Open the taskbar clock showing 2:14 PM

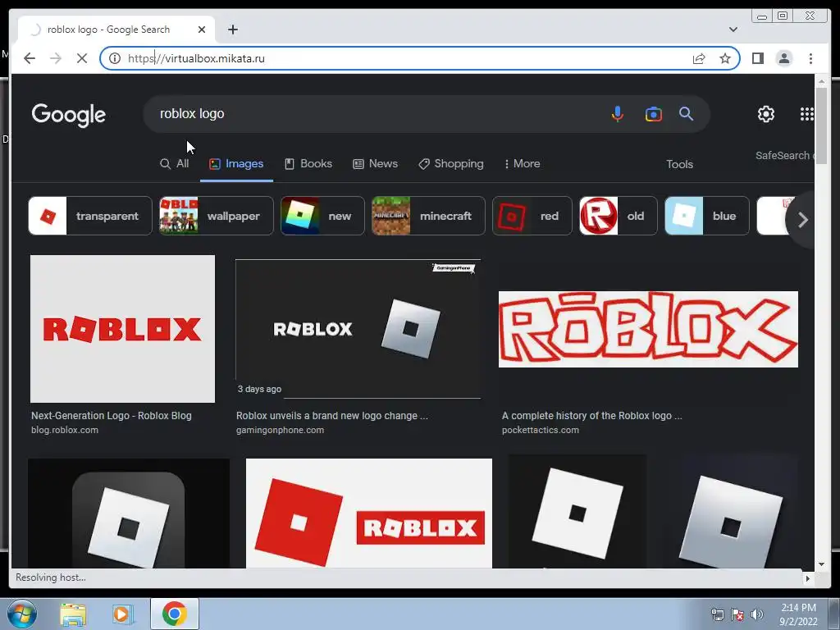[x=798, y=614]
